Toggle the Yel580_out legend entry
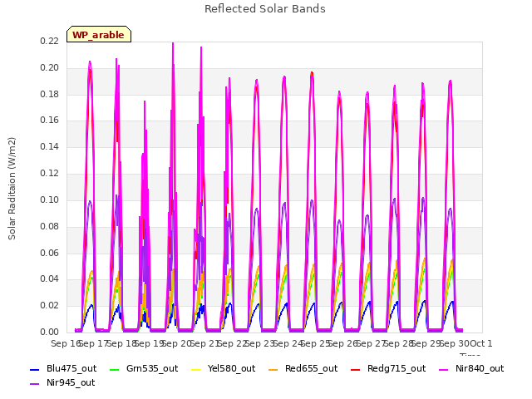Screen dimensions: 532x399 coord(224,369)
